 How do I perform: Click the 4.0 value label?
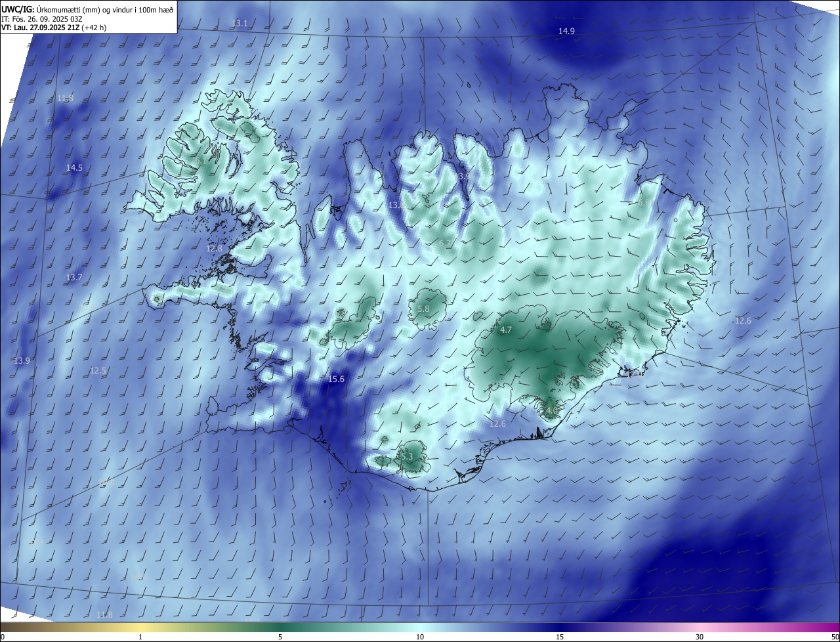tap(551, 411)
